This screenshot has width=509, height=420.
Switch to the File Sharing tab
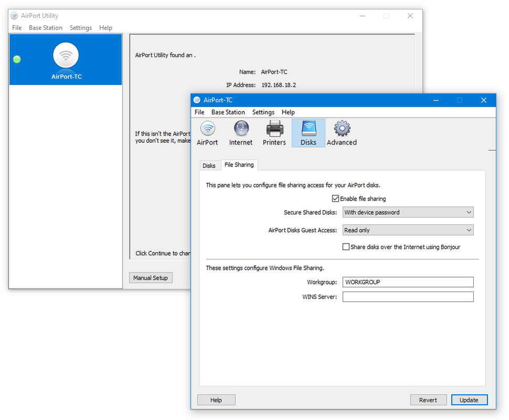click(239, 165)
